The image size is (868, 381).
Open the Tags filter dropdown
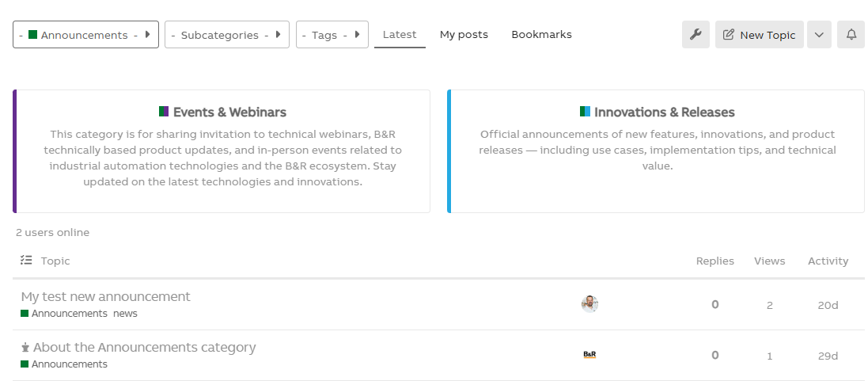pyautogui.click(x=332, y=35)
